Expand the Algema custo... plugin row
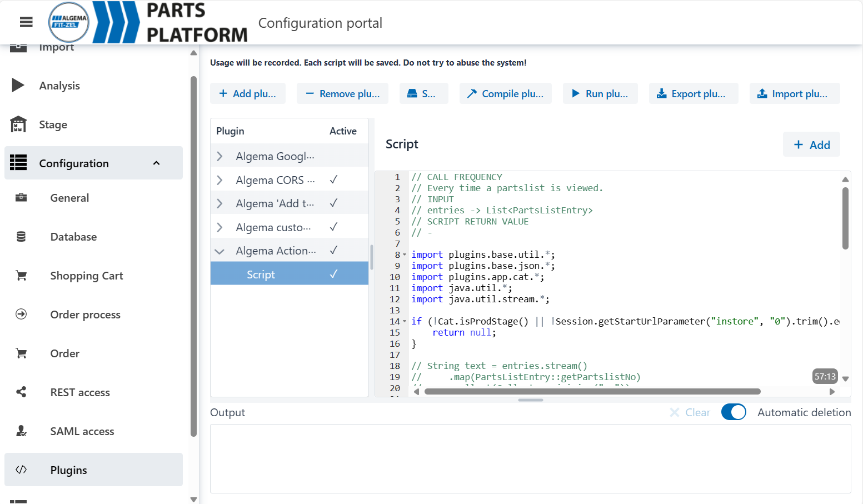863x504 pixels. 220,227
